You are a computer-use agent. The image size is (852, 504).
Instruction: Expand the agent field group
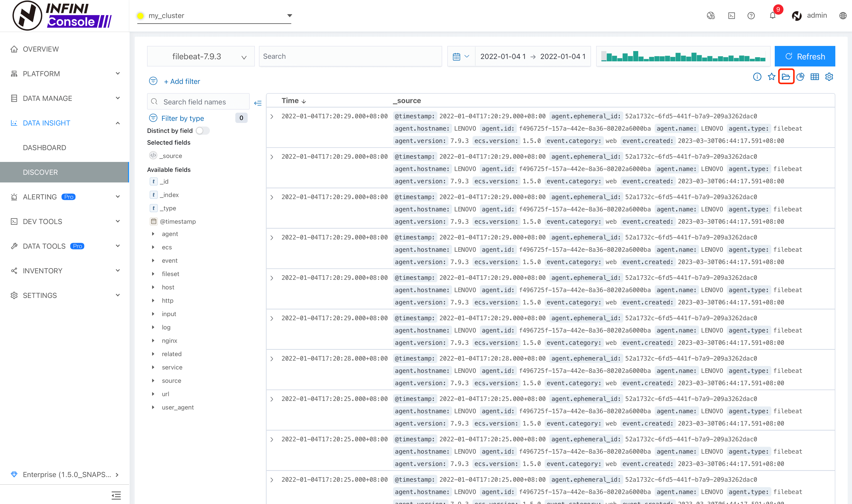153,234
